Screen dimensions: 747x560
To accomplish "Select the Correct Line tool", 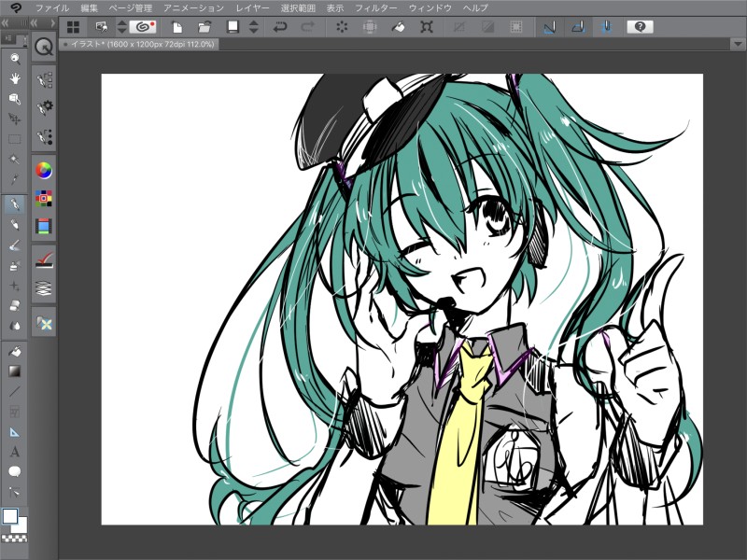I will pos(15,492).
